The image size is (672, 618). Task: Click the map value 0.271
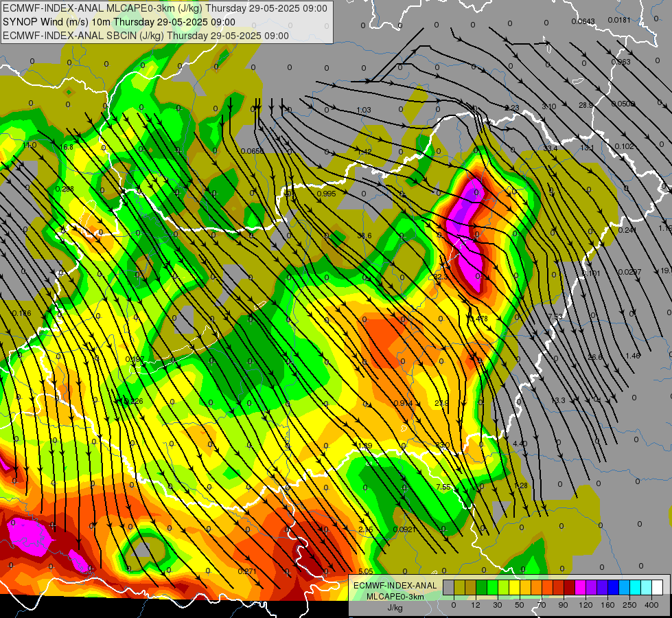(x=247, y=571)
